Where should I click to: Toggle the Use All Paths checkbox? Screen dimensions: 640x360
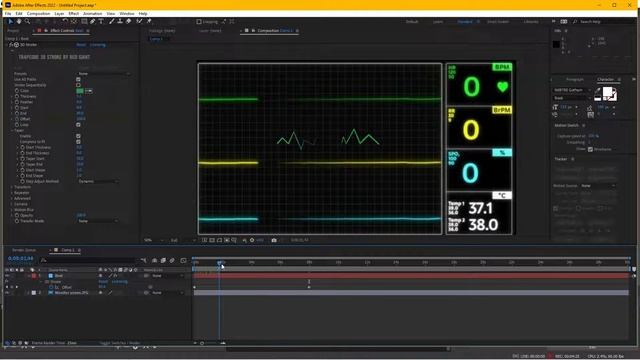coord(78,79)
